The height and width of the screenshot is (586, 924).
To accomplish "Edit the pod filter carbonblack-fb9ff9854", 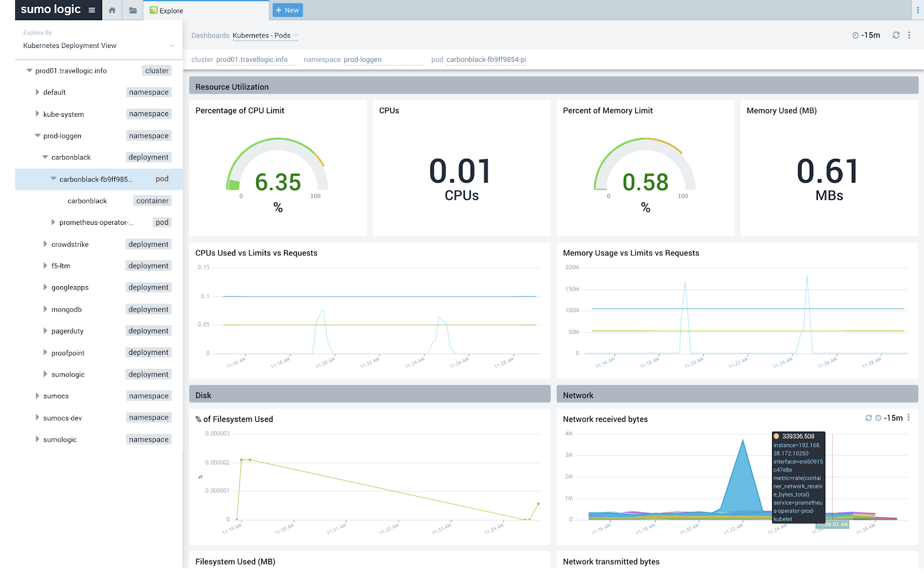I will [486, 60].
